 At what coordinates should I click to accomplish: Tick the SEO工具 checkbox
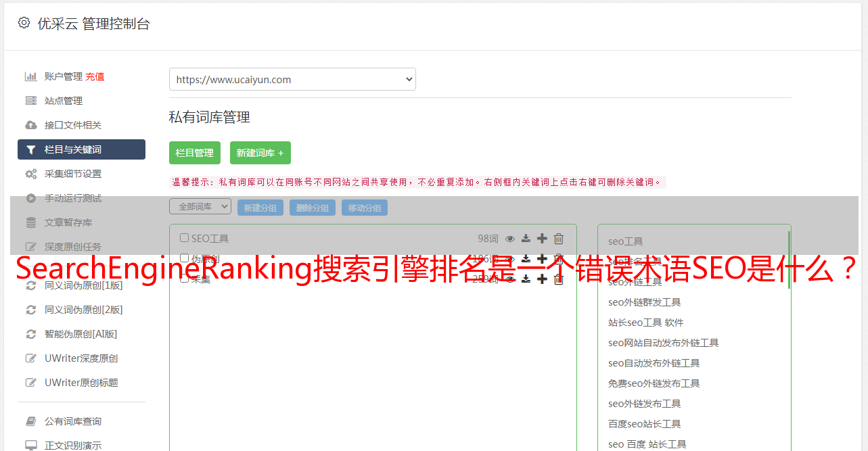point(184,238)
